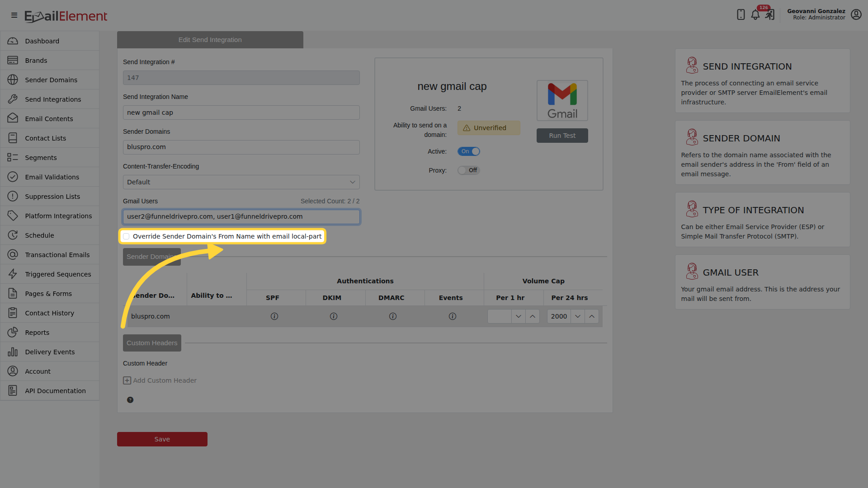Click the Schedule clock icon

[13, 235]
